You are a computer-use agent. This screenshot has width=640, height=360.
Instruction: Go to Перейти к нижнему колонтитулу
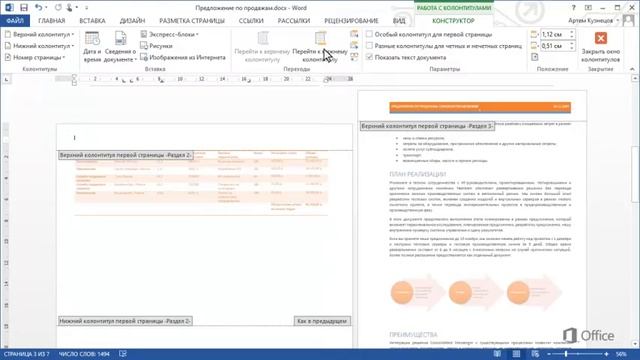tap(320, 47)
